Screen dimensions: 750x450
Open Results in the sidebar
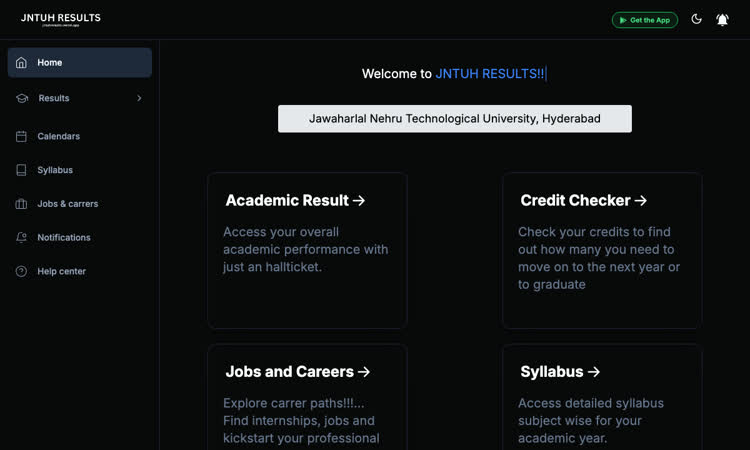pyautogui.click(x=80, y=98)
